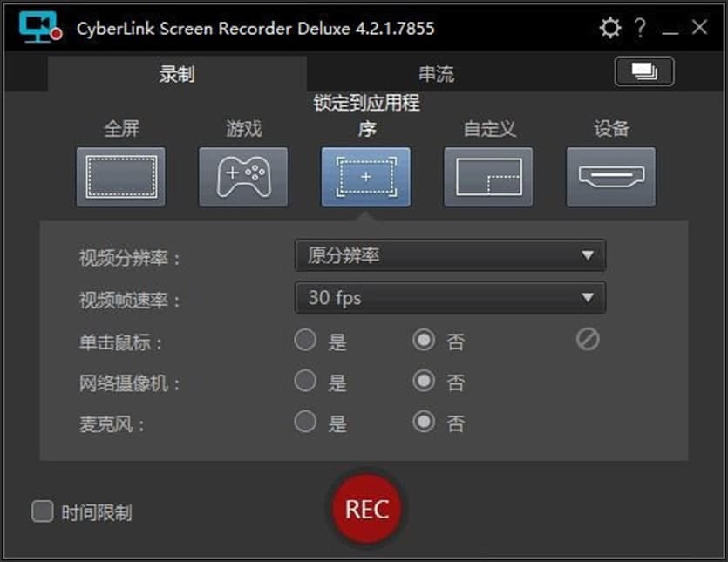
Task: Enable 是 for 单击鼠标 mouse clicks
Action: (x=306, y=340)
